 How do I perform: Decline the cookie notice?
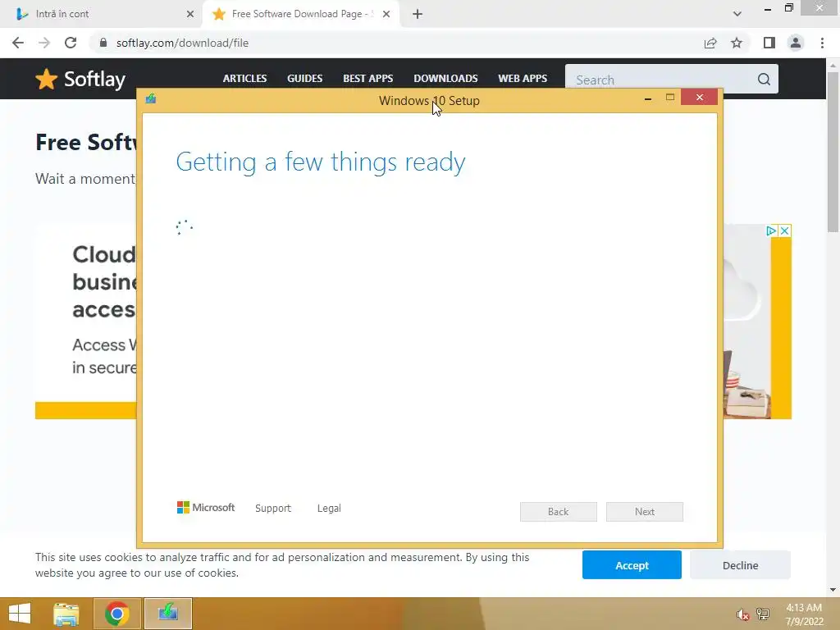pyautogui.click(x=740, y=565)
